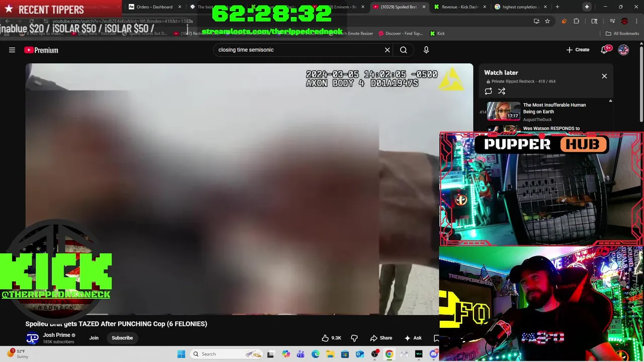
Task: Open the video title text
Action: pos(116,324)
